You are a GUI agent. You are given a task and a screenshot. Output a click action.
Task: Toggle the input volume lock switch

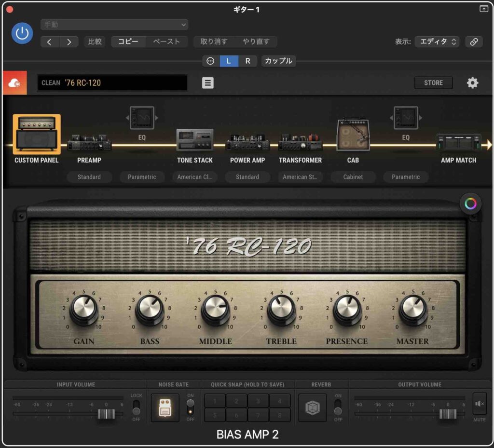pyautogui.click(x=137, y=407)
